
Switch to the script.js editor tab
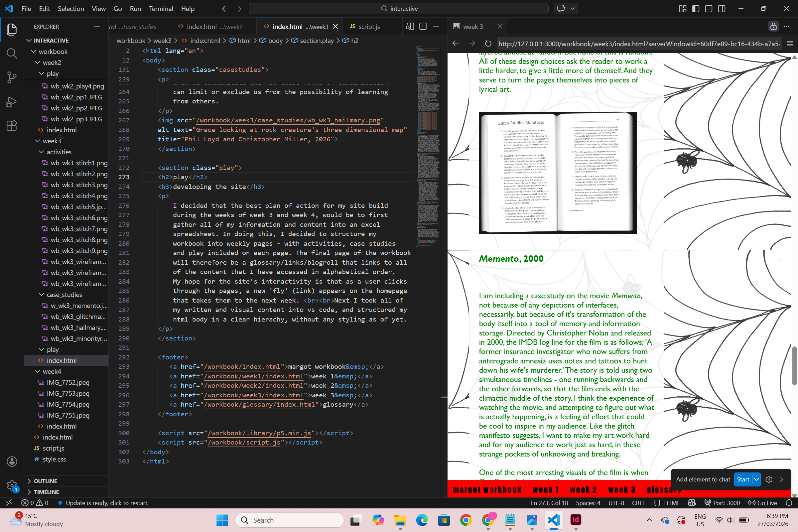pos(369,27)
